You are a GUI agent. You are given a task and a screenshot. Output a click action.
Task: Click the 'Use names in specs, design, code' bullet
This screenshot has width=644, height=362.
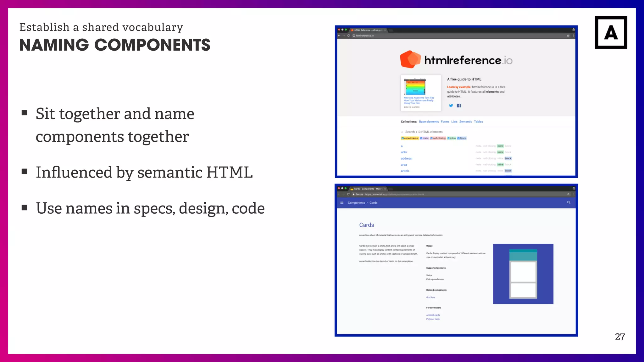pos(150,208)
